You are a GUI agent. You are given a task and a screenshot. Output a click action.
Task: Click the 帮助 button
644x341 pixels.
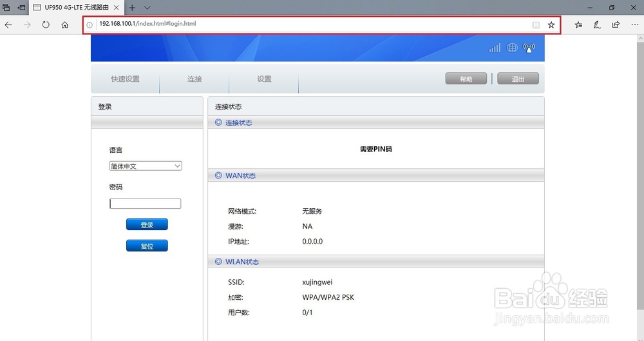[x=466, y=79]
